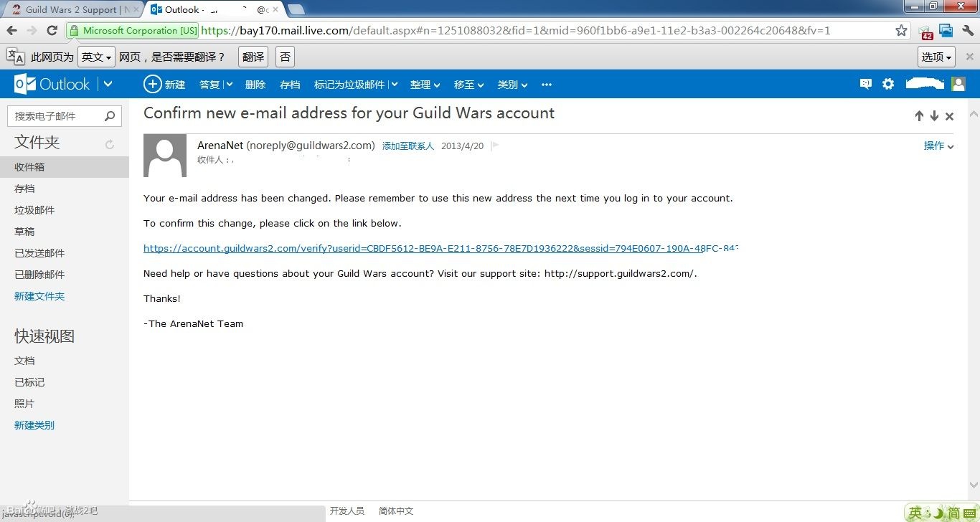
Task: Click the 简体中文 language footer link
Action: click(396, 511)
